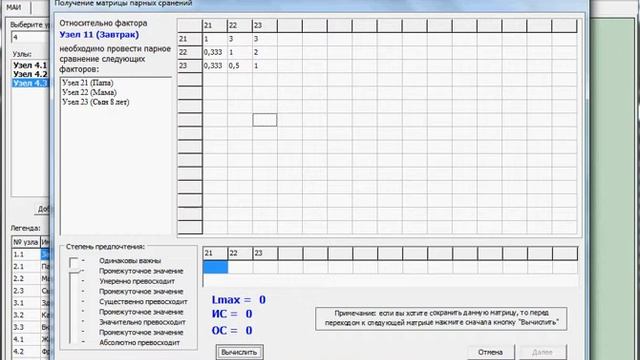Image resolution: width=640 pixels, height=360 pixels.
Task: Click legend row 4.2
Action: [x=30, y=351]
